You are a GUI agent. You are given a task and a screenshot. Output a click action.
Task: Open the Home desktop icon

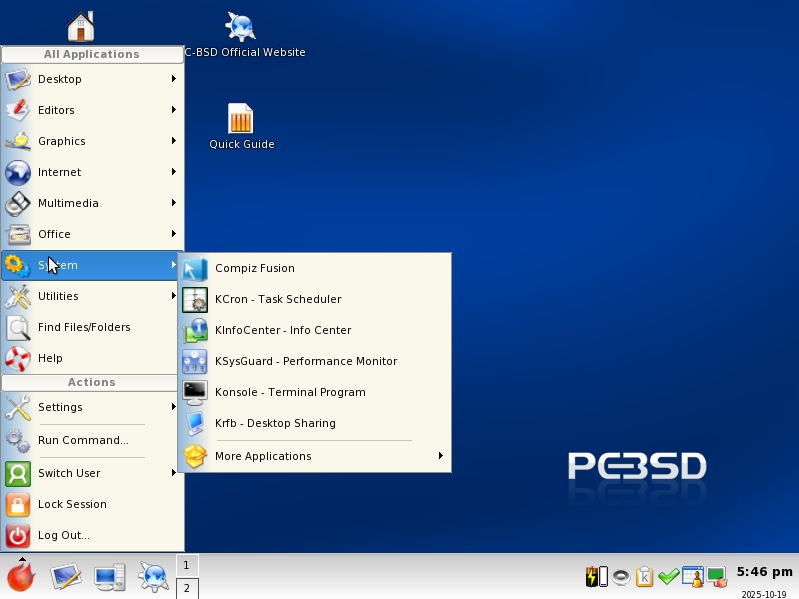click(81, 26)
